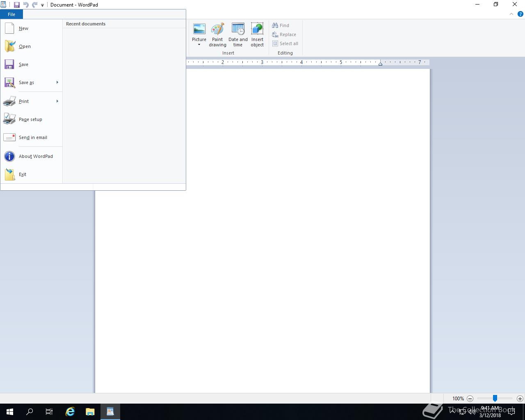Select Save in the File menu

32,64
